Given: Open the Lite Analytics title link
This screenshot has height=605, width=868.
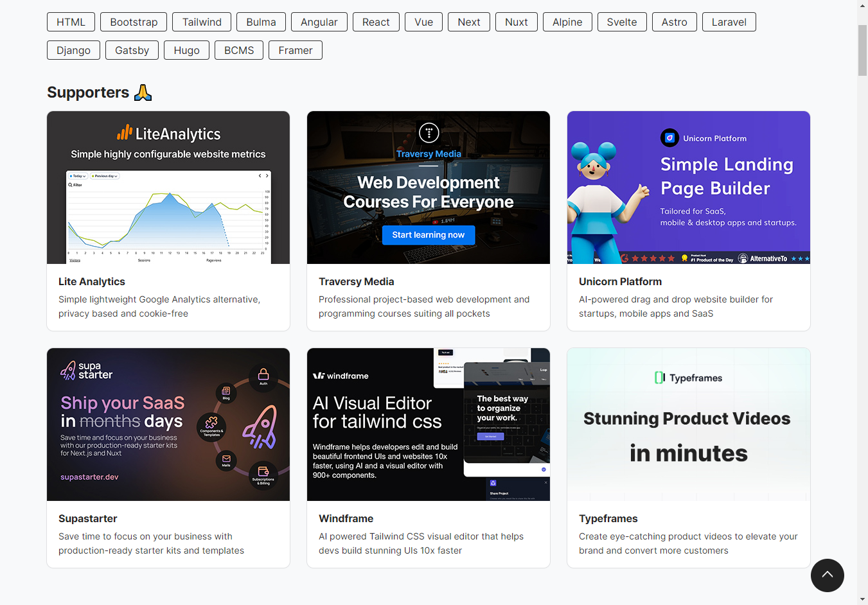Looking at the screenshot, I should click(92, 281).
